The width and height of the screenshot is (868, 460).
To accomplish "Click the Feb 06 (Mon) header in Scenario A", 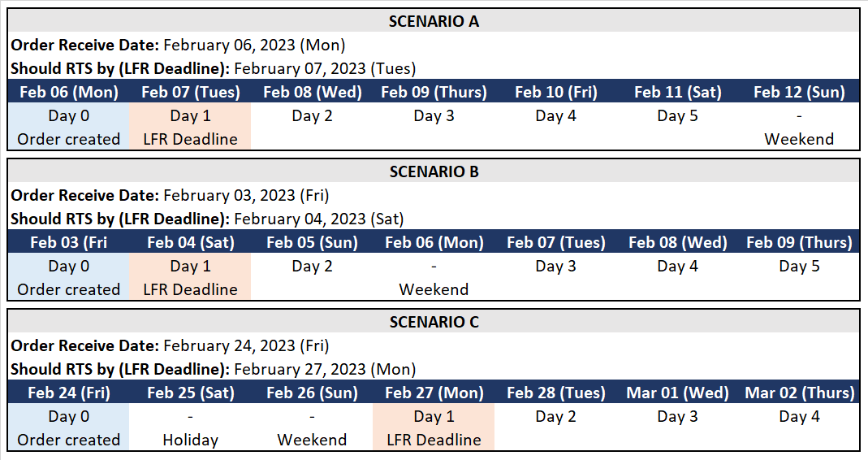I will point(69,92).
